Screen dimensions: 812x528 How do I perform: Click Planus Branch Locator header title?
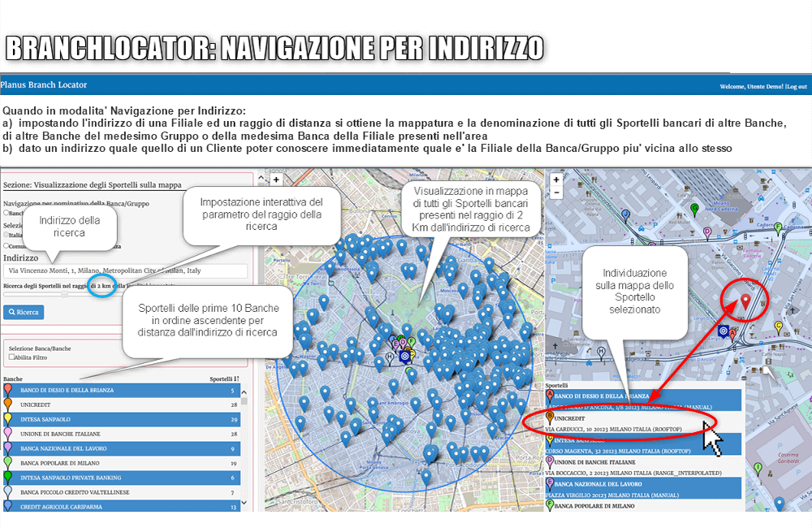point(44,84)
